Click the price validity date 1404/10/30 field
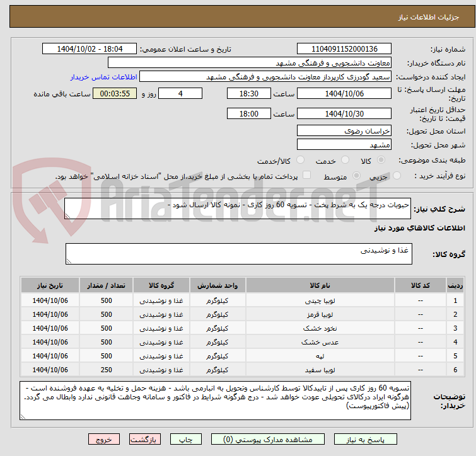Screen dimensions: 476x456 pyautogui.click(x=344, y=113)
